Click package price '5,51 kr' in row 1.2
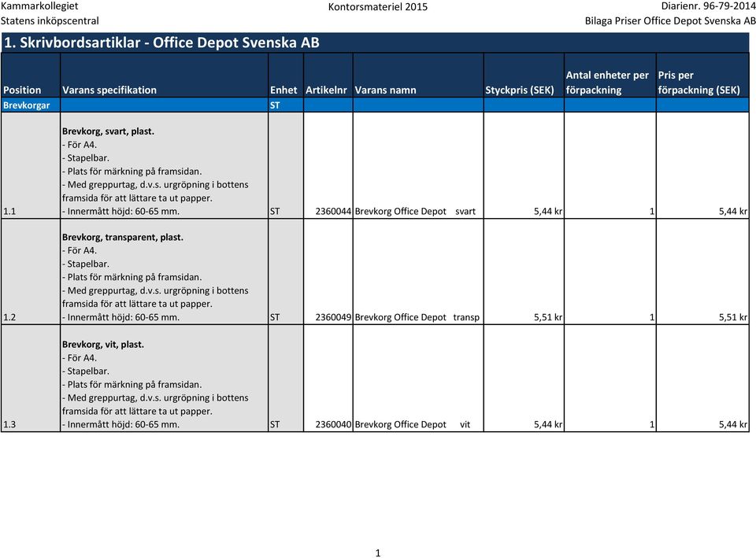756x558 pixels. [x=733, y=317]
